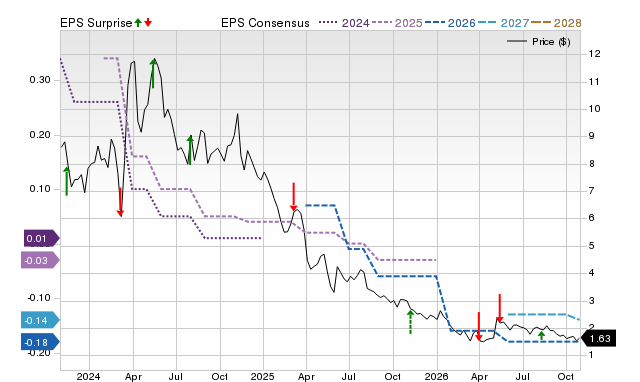Click the 3 price axis label
The image size is (640, 382).
[x=591, y=301]
